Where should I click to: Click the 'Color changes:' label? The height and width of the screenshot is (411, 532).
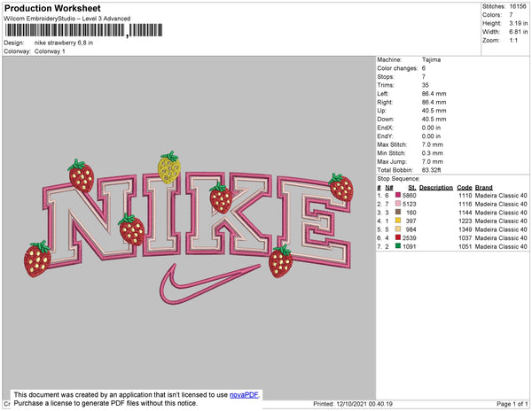click(x=397, y=68)
